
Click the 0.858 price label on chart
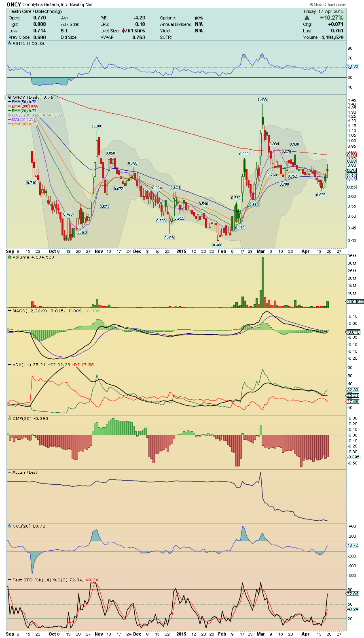coord(110,153)
